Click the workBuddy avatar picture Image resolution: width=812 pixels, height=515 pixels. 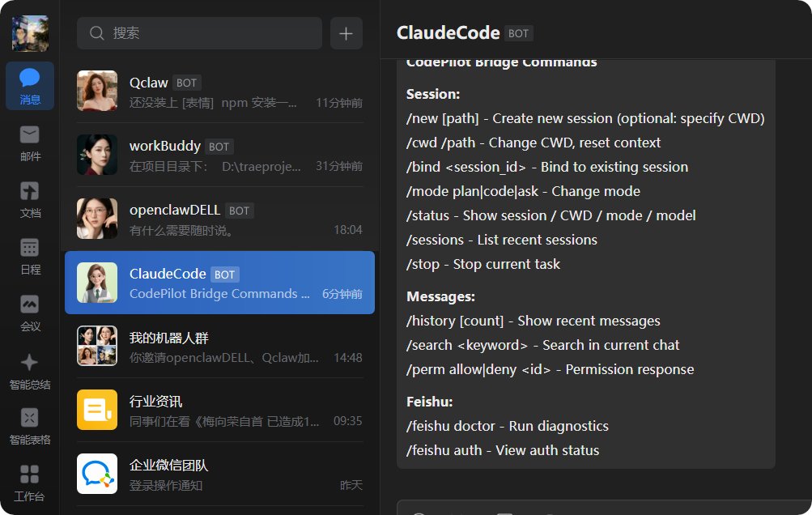pyautogui.click(x=97, y=155)
